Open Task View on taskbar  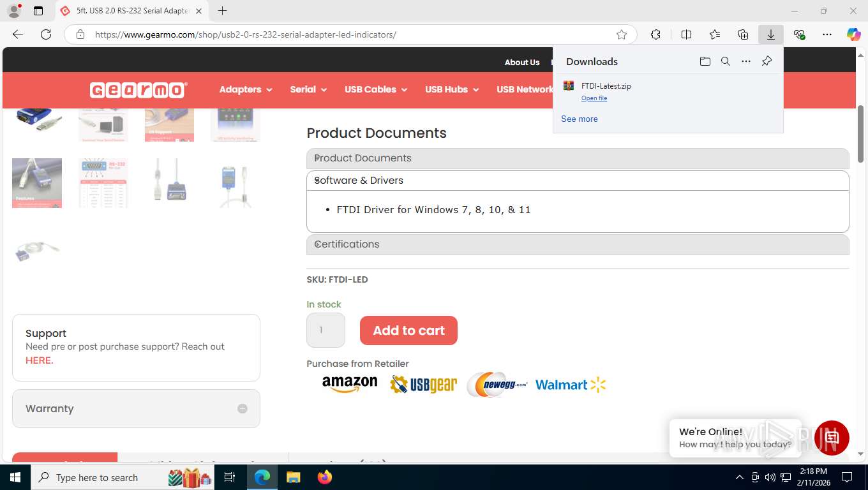pos(230,477)
